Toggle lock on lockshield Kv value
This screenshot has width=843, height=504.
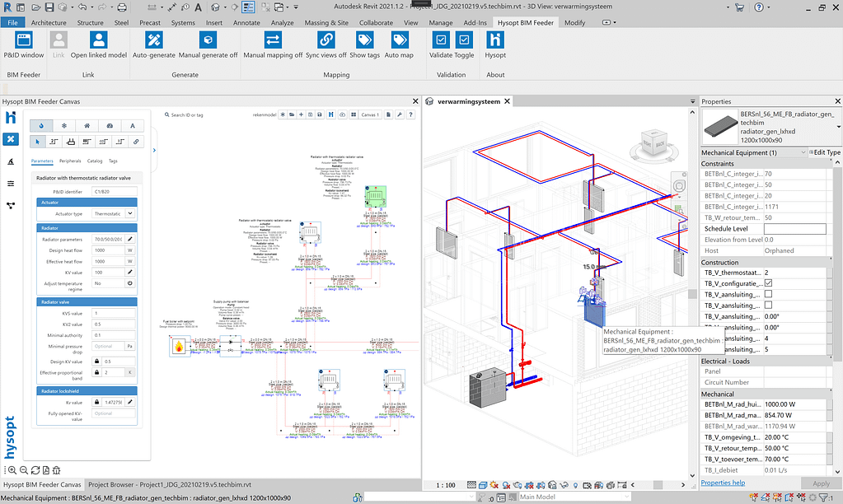point(96,401)
